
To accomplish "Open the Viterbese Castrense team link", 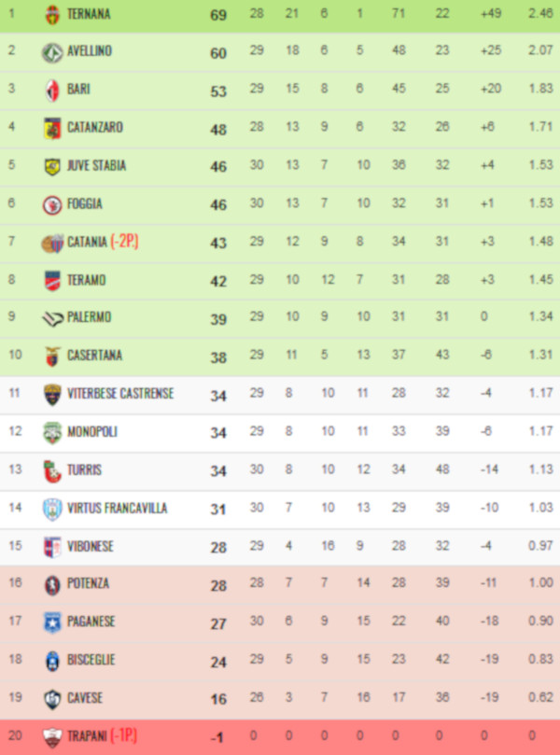I will (120, 394).
